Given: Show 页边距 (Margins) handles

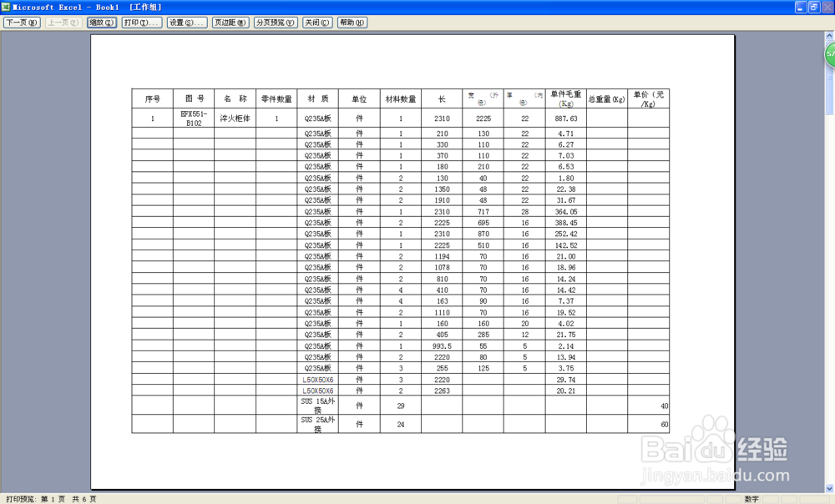Looking at the screenshot, I should pos(230,23).
